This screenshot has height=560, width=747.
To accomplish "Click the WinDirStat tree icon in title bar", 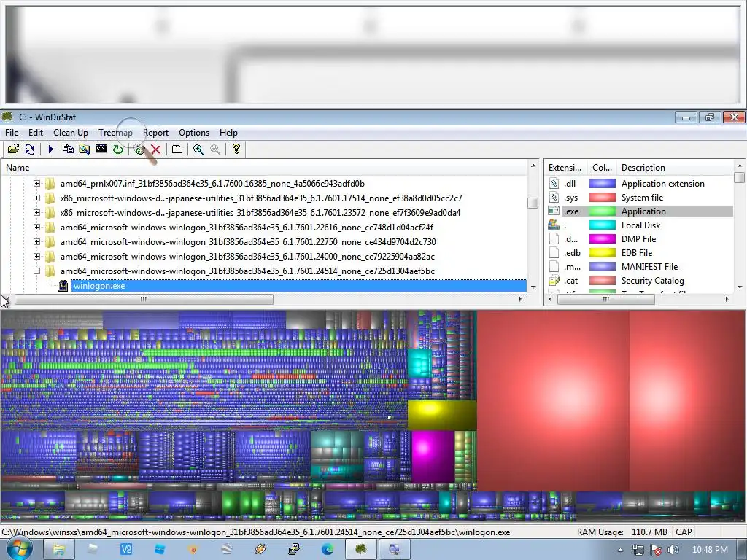I will coord(7,117).
